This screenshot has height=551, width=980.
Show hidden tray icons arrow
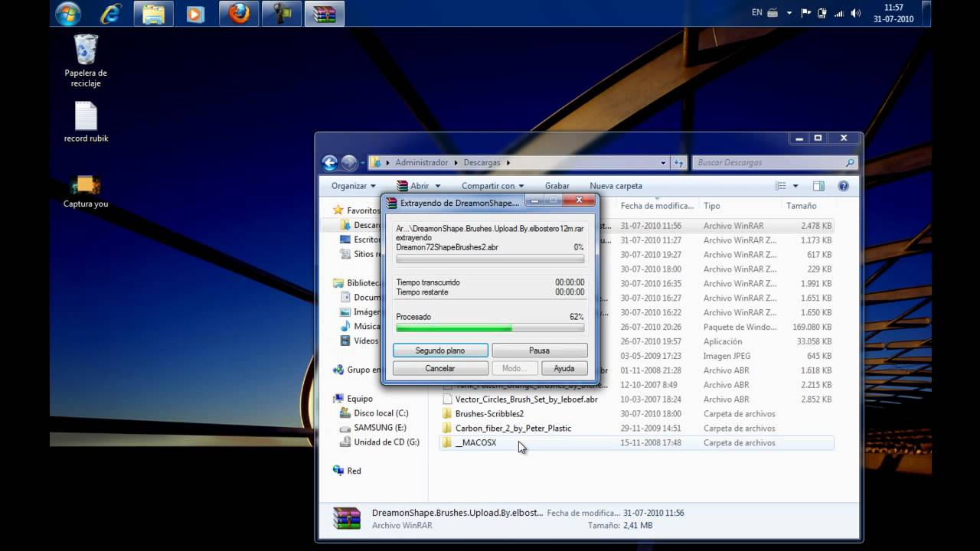[x=789, y=13]
